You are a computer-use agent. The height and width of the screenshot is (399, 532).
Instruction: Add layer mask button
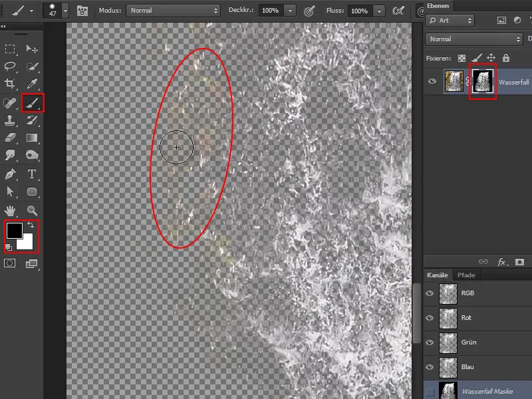click(x=519, y=262)
